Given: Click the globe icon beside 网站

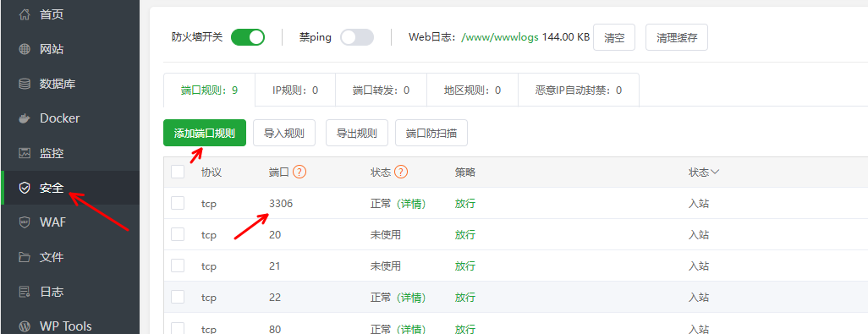Looking at the screenshot, I should click(25, 49).
